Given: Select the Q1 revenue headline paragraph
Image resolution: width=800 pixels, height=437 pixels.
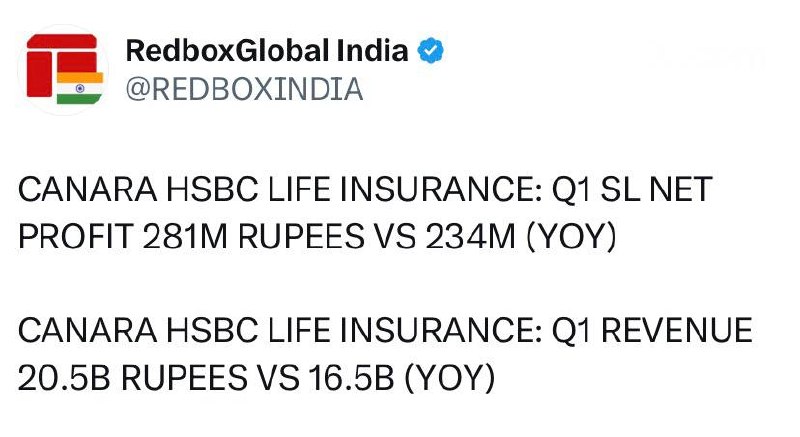Looking at the screenshot, I should tap(385, 354).
